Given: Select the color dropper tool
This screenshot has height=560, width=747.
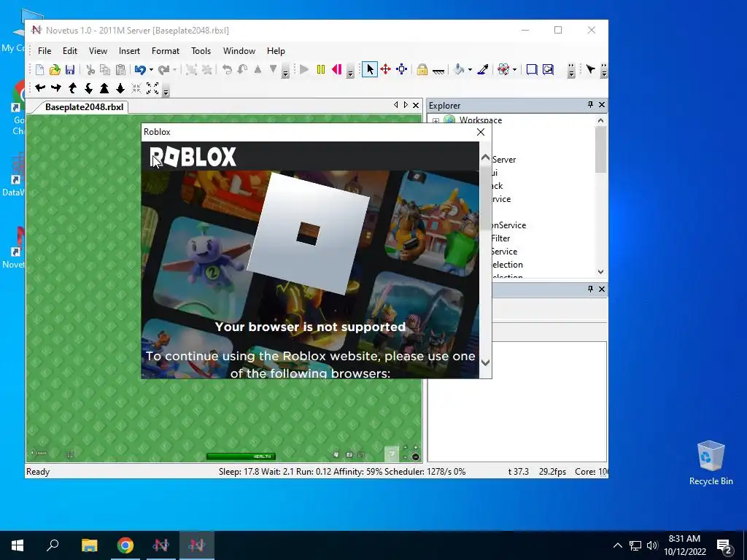Looking at the screenshot, I should [483, 69].
